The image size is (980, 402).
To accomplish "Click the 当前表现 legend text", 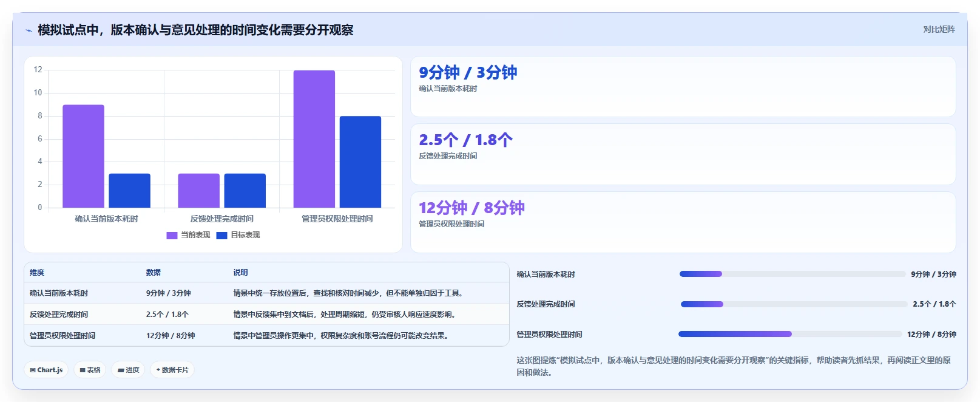I will pyautogui.click(x=195, y=235).
